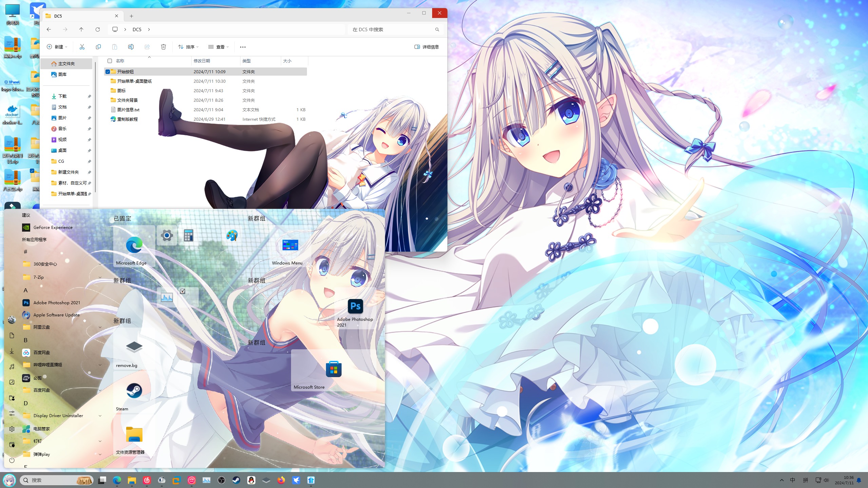This screenshot has width=868, height=488.
Task: Uncheck the 开始按钮 folder checkbox
Action: [x=108, y=72]
